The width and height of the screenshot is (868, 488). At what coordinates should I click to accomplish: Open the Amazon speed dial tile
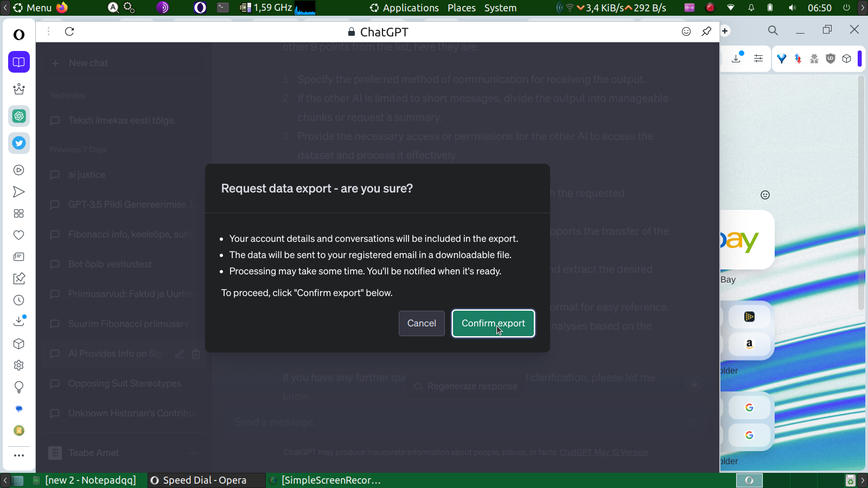coord(749,344)
